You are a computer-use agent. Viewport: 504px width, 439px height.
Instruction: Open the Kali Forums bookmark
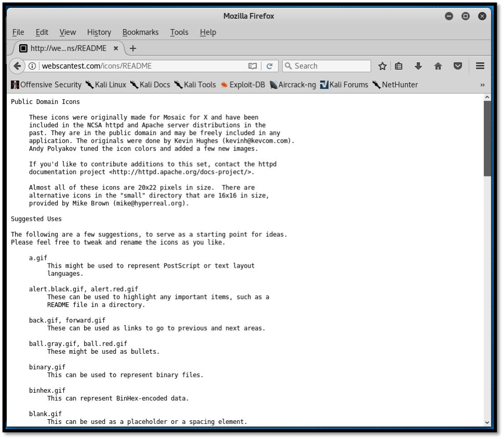(x=344, y=85)
